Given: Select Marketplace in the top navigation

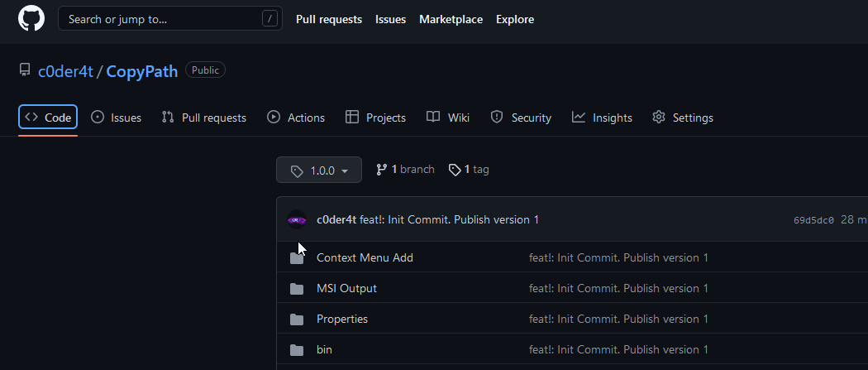Looking at the screenshot, I should tap(451, 19).
